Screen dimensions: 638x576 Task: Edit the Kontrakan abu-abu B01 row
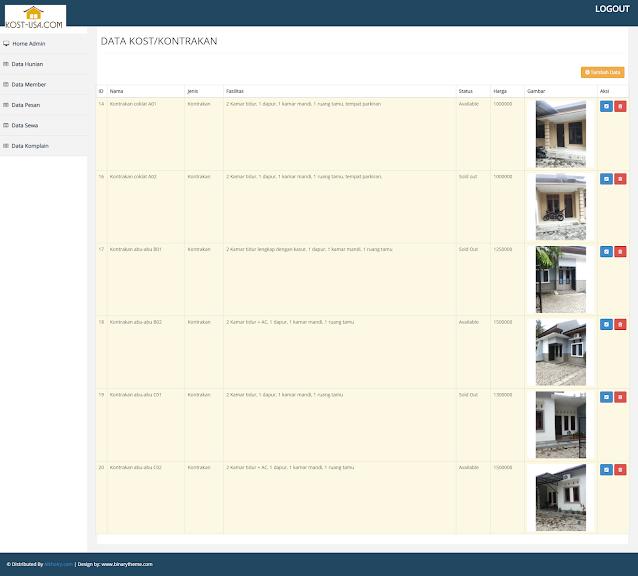coord(606,251)
